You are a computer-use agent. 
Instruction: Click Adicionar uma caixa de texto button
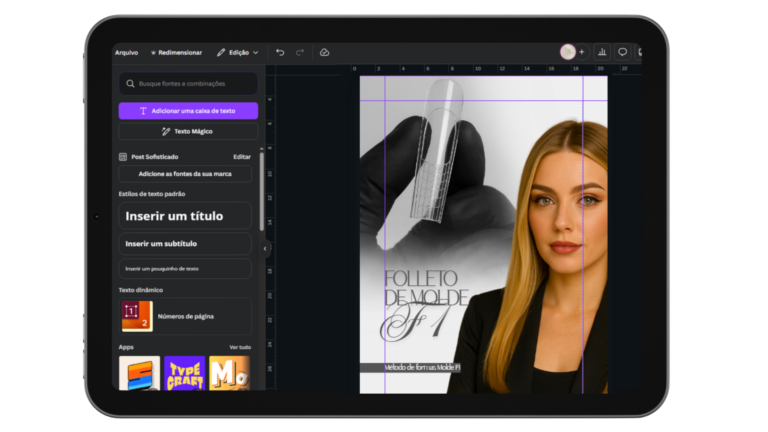[x=188, y=111]
